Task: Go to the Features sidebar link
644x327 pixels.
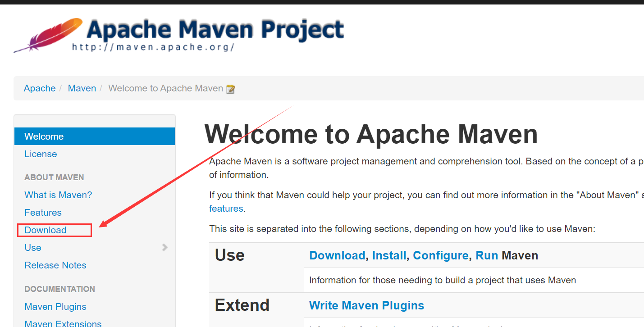Action: [x=43, y=213]
